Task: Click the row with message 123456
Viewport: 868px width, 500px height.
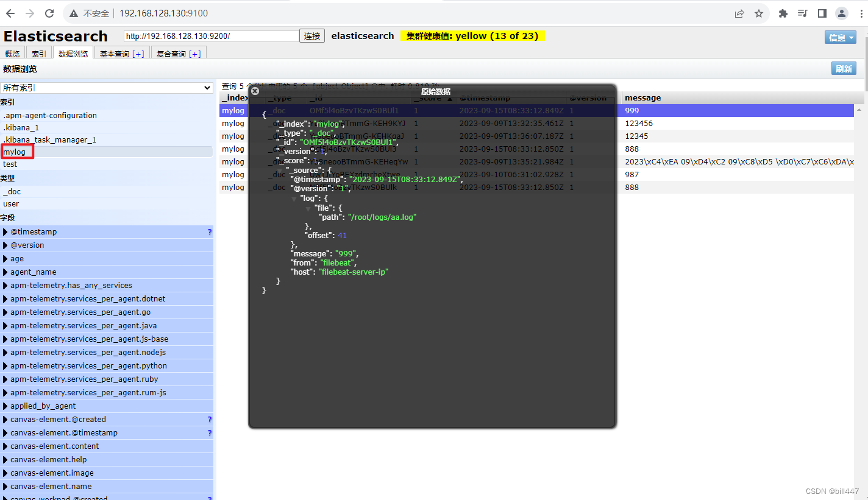Action: [536, 123]
